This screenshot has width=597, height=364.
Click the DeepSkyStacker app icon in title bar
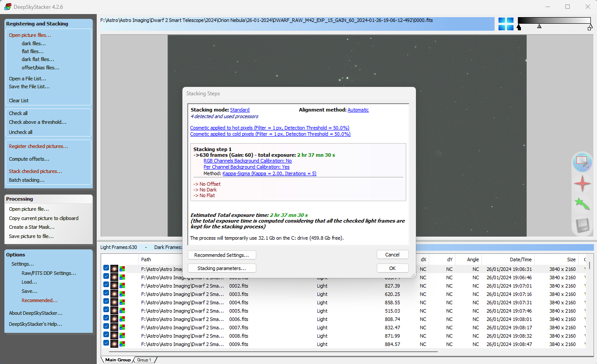8,7
